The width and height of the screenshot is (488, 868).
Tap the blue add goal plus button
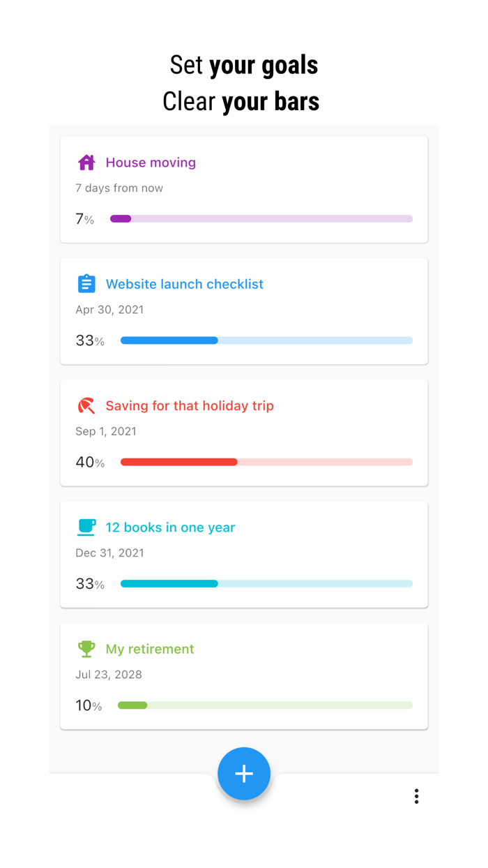pos(244,773)
